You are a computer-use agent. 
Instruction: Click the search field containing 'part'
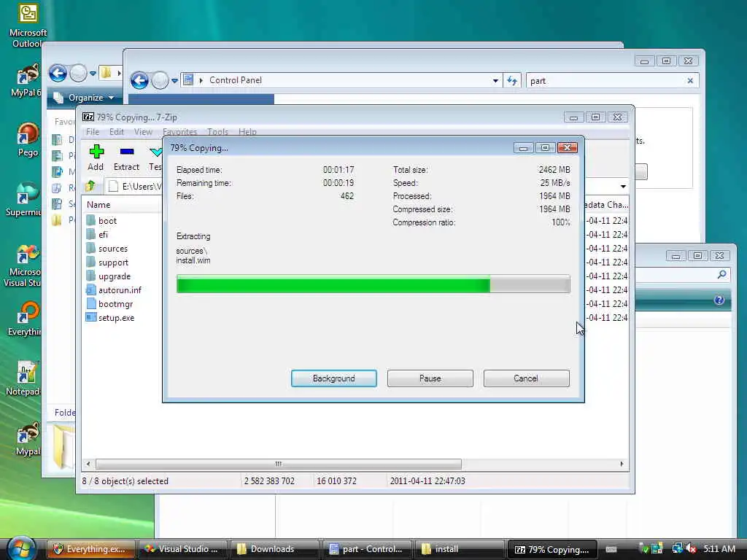(x=606, y=80)
